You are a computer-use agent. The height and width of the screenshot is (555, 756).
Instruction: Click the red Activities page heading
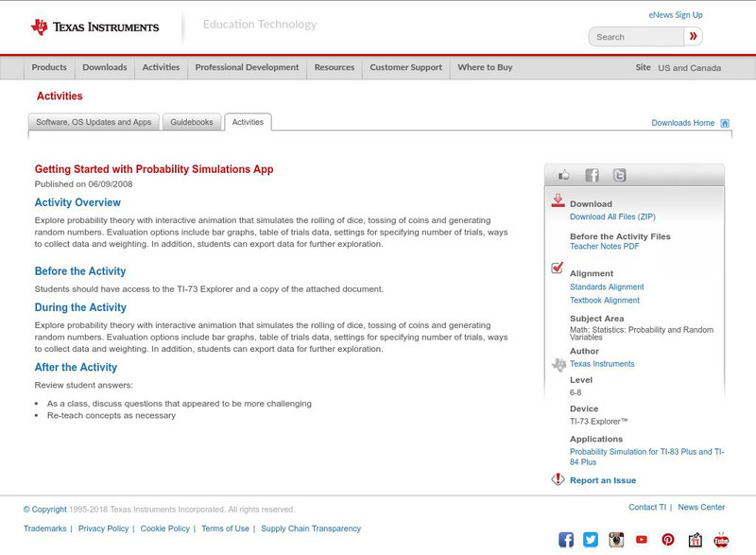(60, 95)
